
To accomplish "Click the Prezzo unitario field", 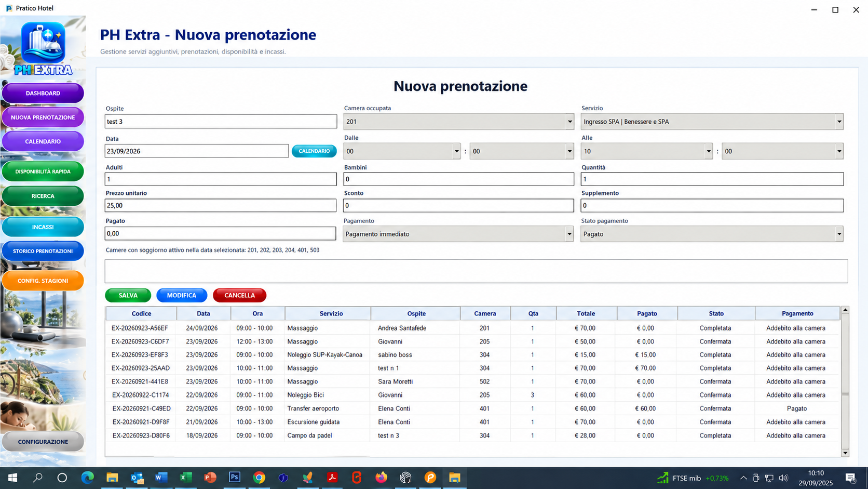I will coord(221,205).
